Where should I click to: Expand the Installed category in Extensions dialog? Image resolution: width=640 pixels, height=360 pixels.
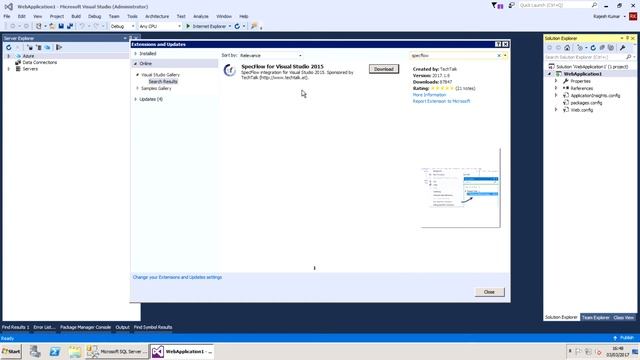[x=136, y=53]
